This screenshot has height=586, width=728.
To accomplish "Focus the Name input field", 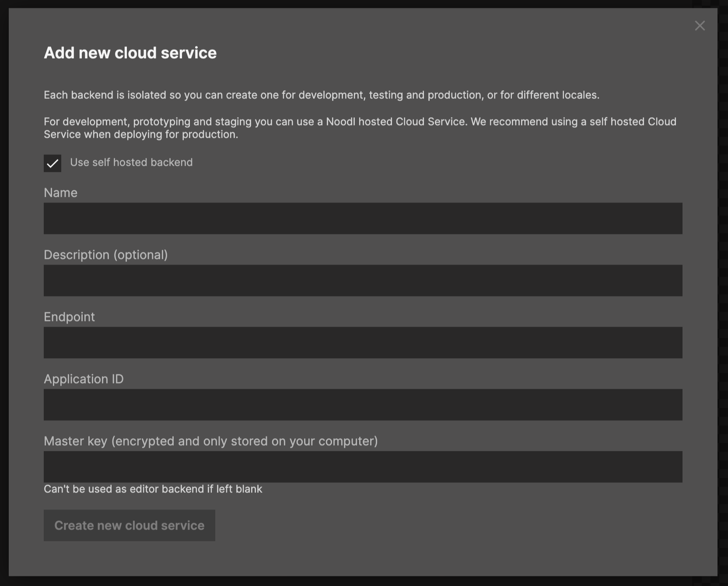I will click(x=363, y=218).
